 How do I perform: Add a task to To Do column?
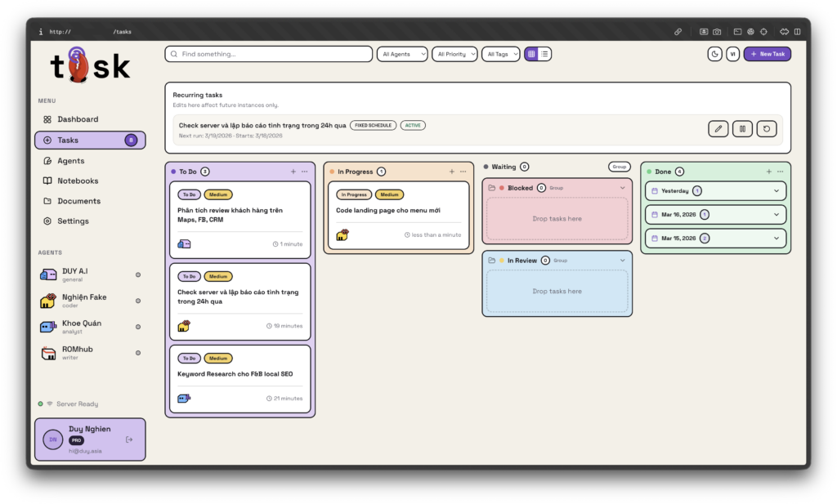293,172
